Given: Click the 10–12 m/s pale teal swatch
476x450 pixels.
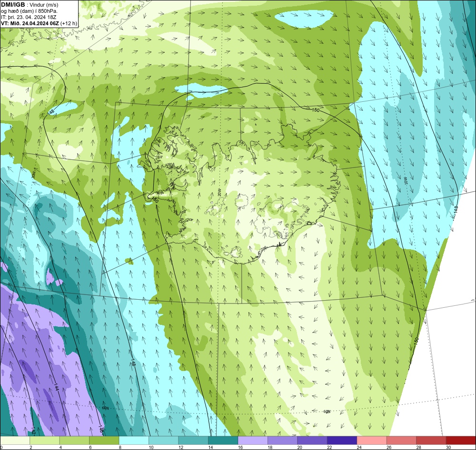Looking at the screenshot, I should 164,440.
